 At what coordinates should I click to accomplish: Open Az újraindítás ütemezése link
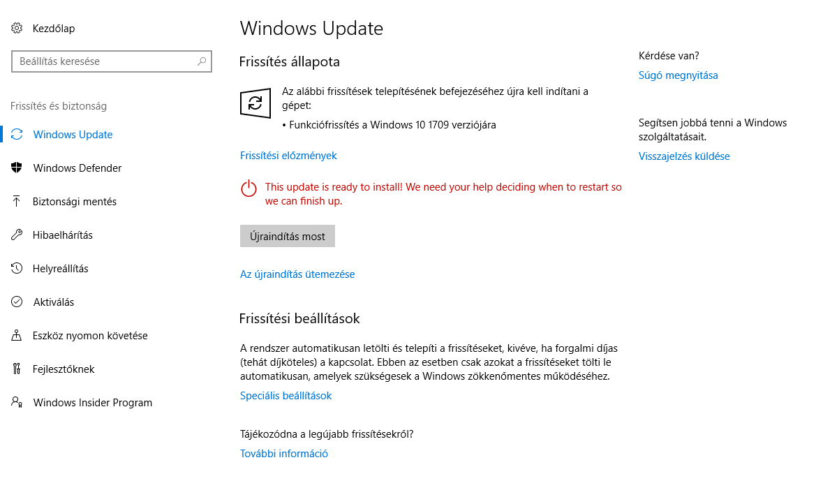point(297,274)
